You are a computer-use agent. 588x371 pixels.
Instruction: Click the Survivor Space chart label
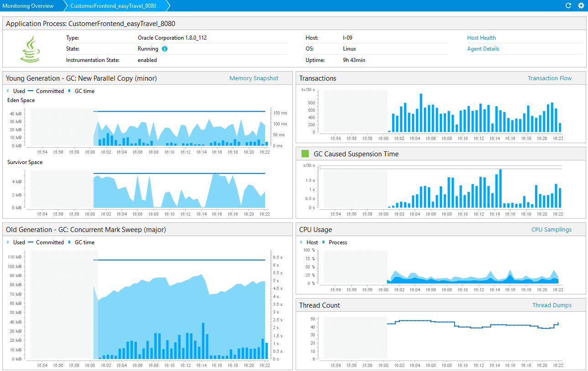click(x=25, y=162)
